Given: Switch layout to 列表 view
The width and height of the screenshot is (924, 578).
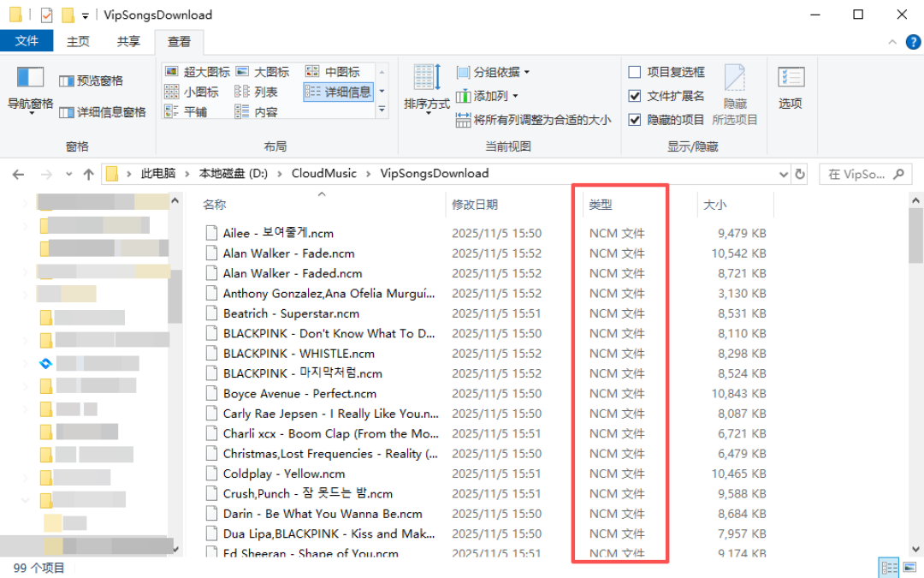Looking at the screenshot, I should (x=257, y=92).
